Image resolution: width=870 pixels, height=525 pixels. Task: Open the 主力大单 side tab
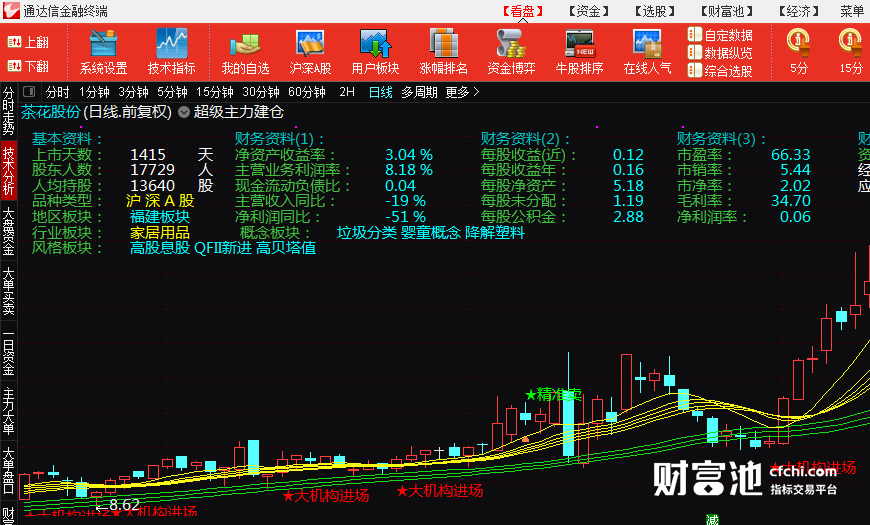(8, 411)
